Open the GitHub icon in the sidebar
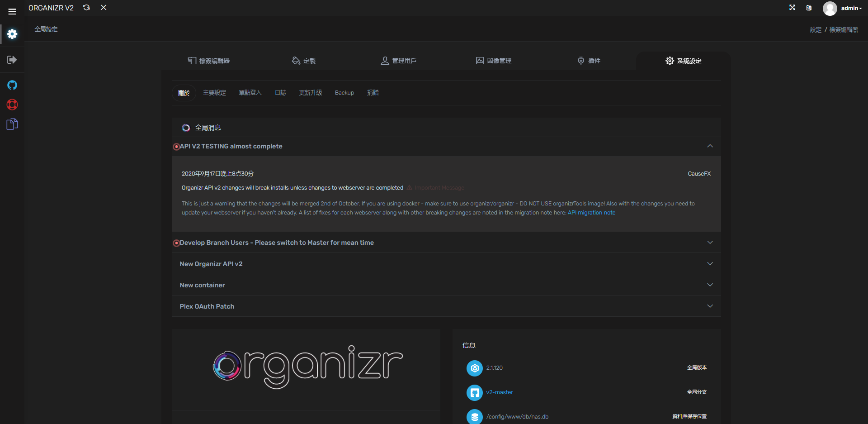This screenshot has width=868, height=424. pos(12,85)
